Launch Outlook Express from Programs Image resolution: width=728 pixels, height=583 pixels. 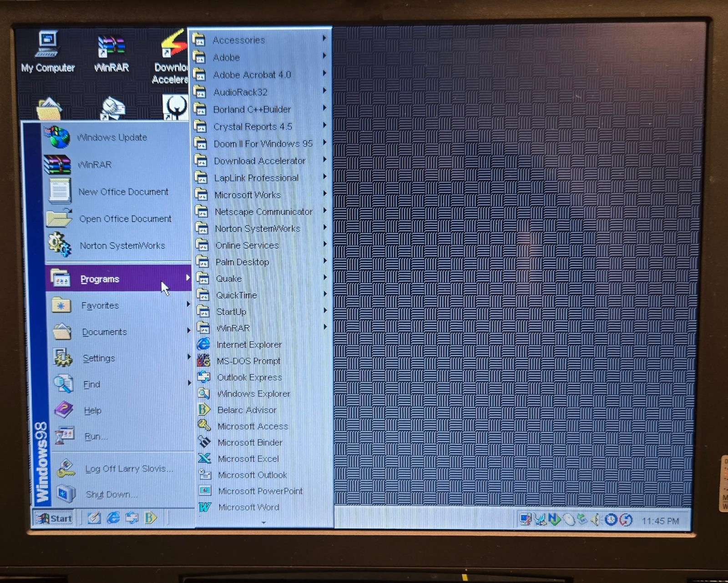point(264,377)
